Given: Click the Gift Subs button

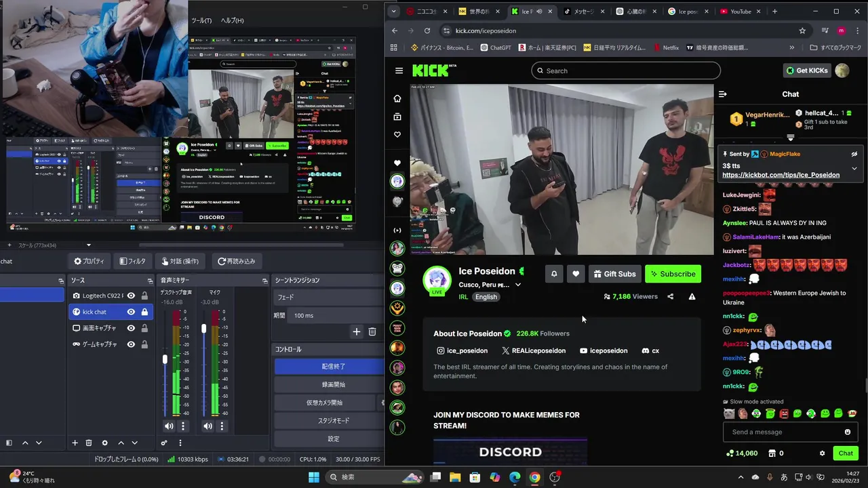Looking at the screenshot, I should tap(614, 274).
